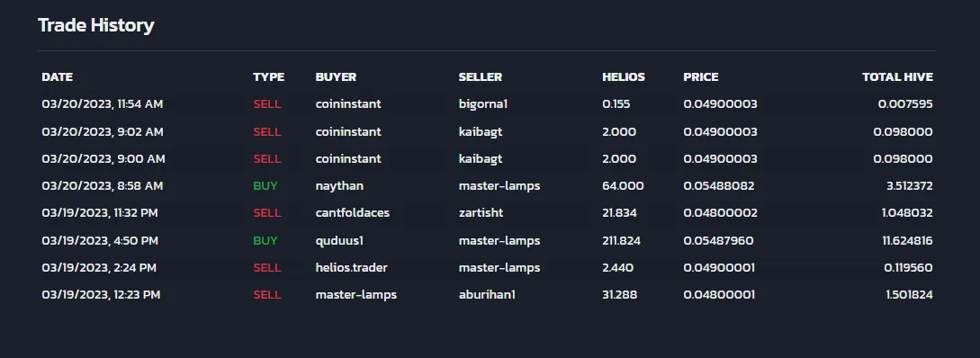
Task: Click the Trade History heading
Action: pos(95,25)
